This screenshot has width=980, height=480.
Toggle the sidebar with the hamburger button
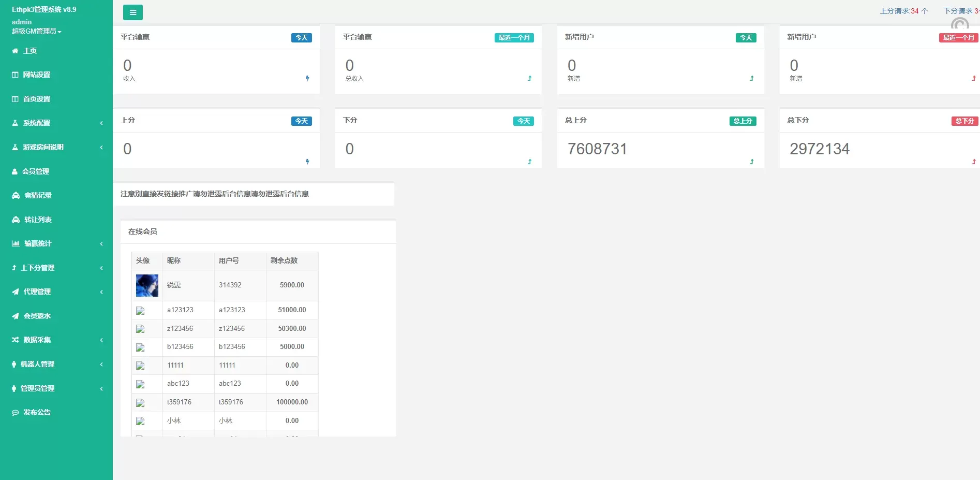132,12
